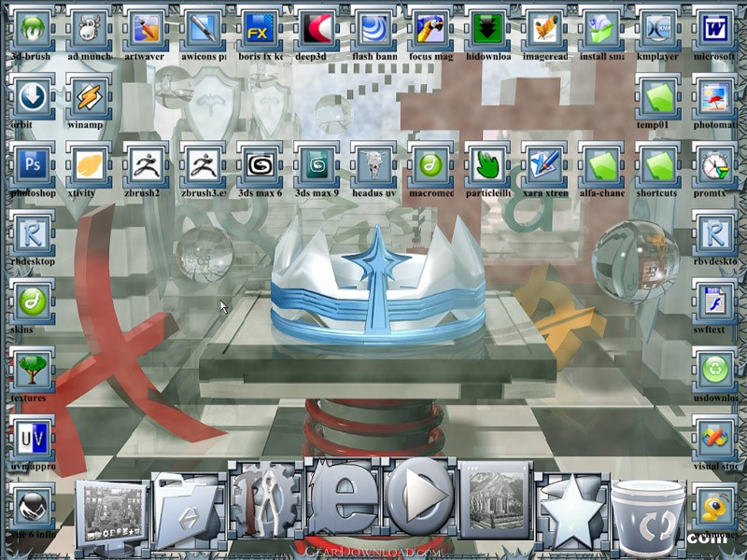
Task: Open 3ds max 6 icon
Action: pyautogui.click(x=260, y=165)
